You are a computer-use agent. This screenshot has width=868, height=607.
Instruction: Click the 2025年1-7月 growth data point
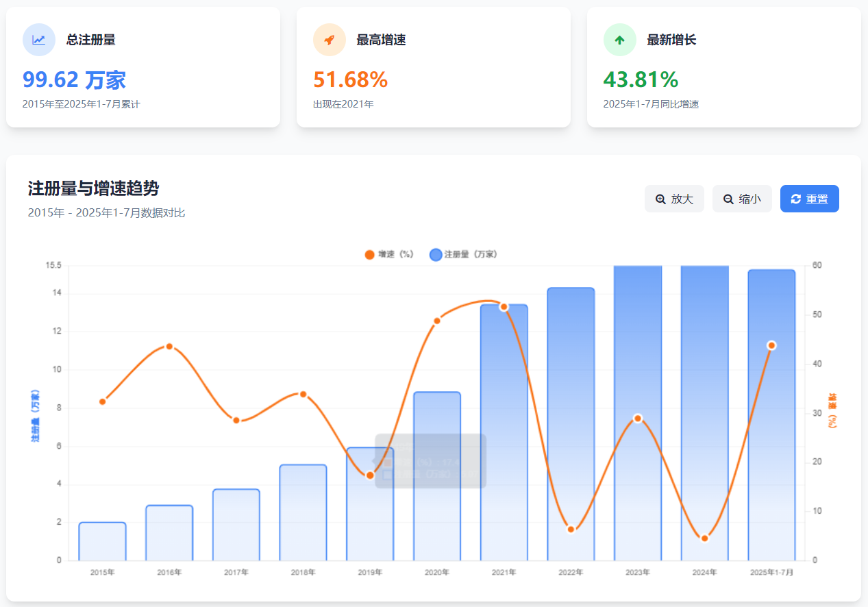click(771, 345)
